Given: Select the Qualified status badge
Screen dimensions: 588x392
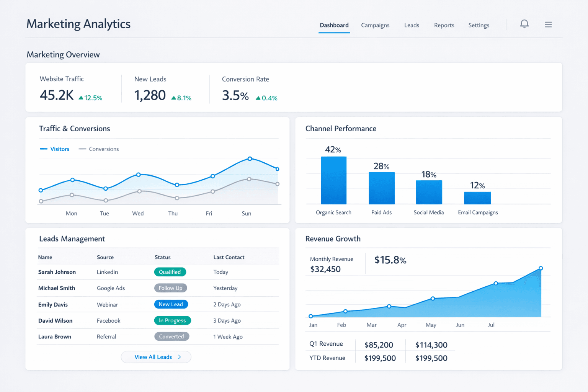Looking at the screenshot, I should point(170,272).
